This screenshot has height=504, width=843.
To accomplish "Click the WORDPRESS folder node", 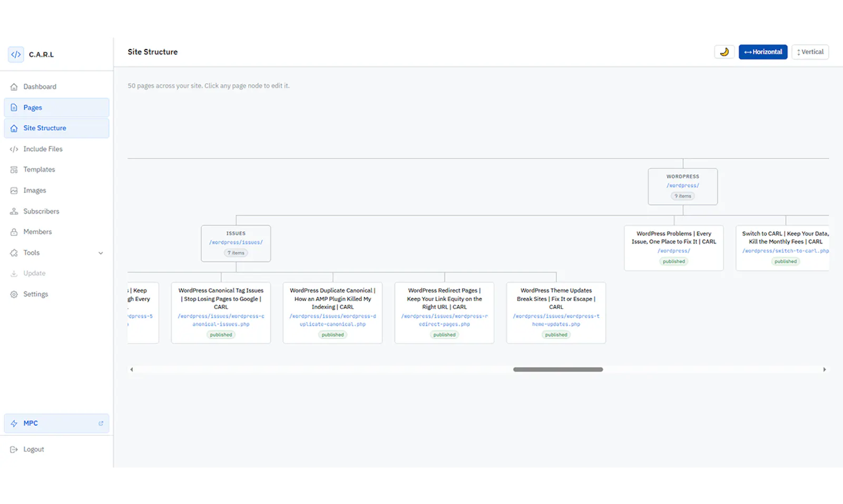I will (683, 186).
